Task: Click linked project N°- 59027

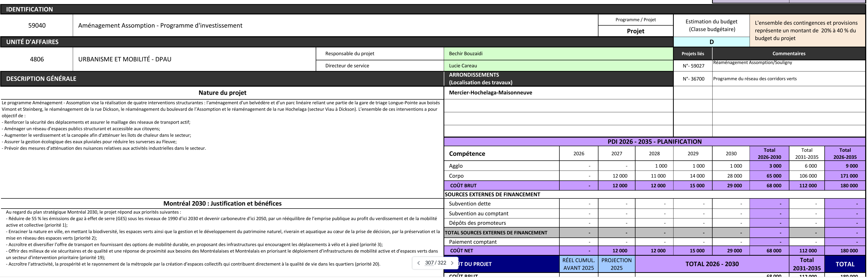Action: point(693,66)
